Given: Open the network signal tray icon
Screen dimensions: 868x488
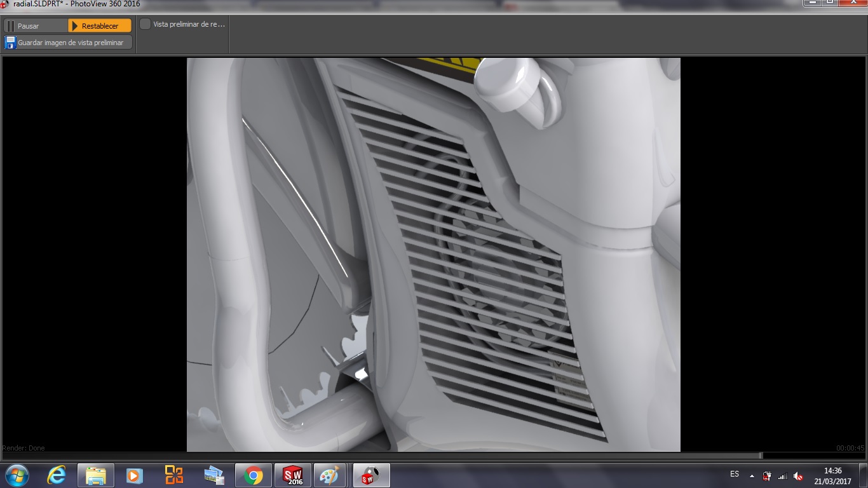Looking at the screenshot, I should click(x=783, y=476).
